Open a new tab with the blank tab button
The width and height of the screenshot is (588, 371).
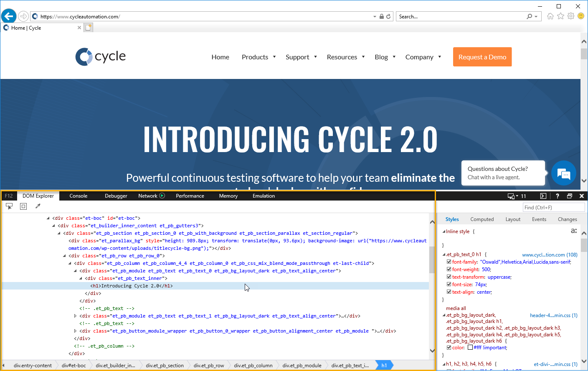pyautogui.click(x=88, y=28)
